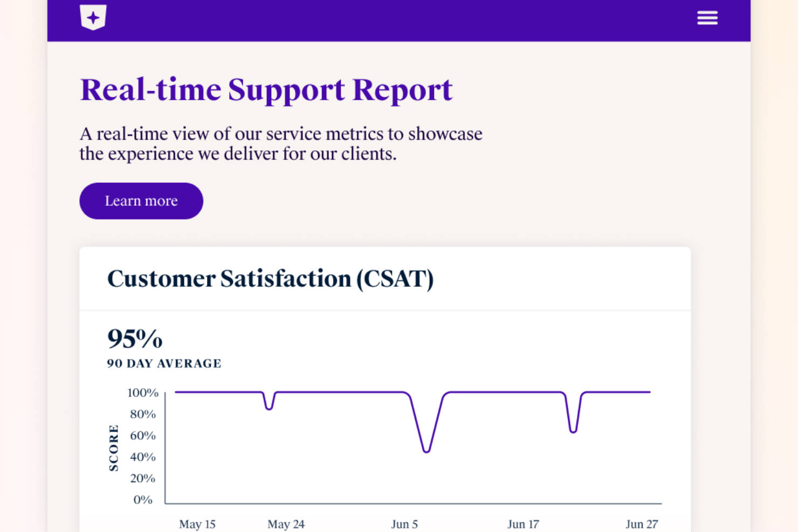This screenshot has width=798, height=532.
Task: Open the hamburger navigation menu
Action: point(707,17)
